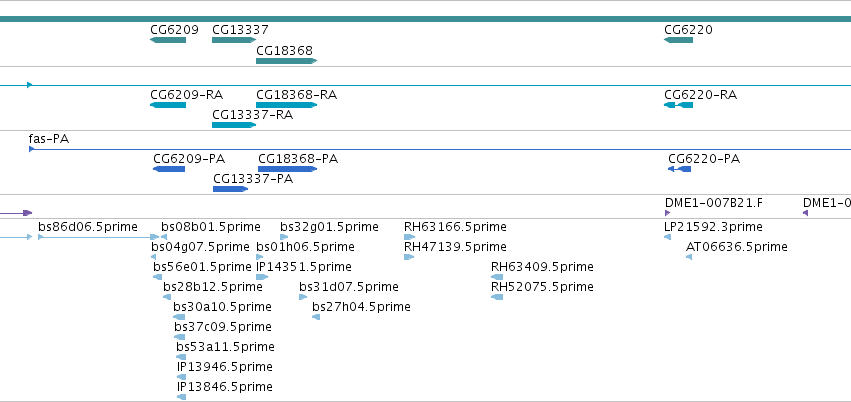Click the bs86d06.5prime EST feature
This screenshot has height=402, width=851.
pos(99,237)
